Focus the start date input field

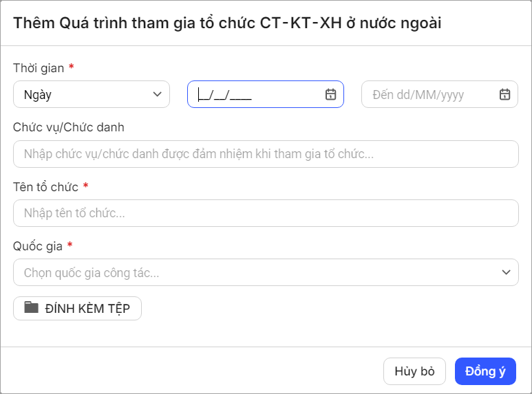(x=255, y=95)
